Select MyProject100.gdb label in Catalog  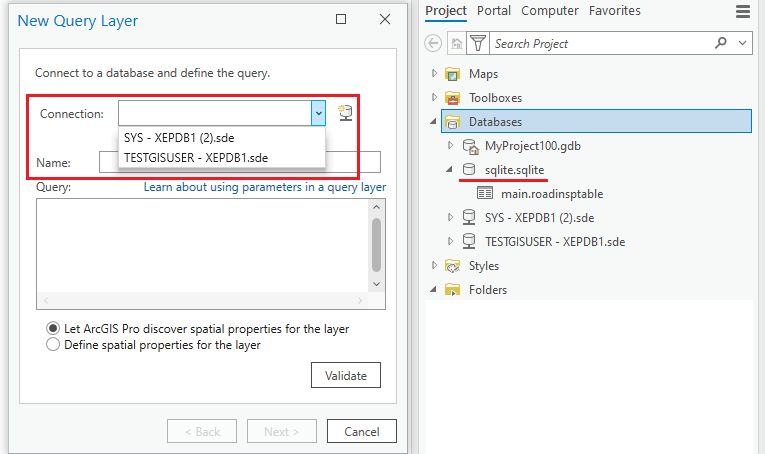532,146
